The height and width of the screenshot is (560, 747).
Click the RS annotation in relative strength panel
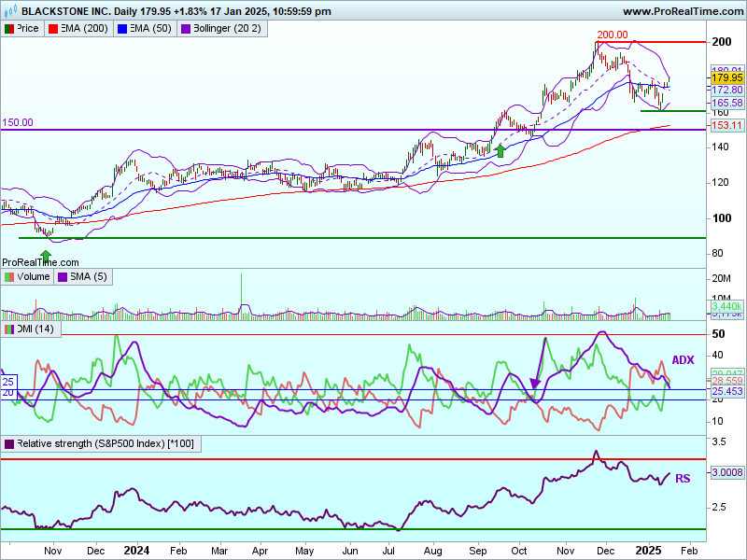pyautogui.click(x=683, y=478)
